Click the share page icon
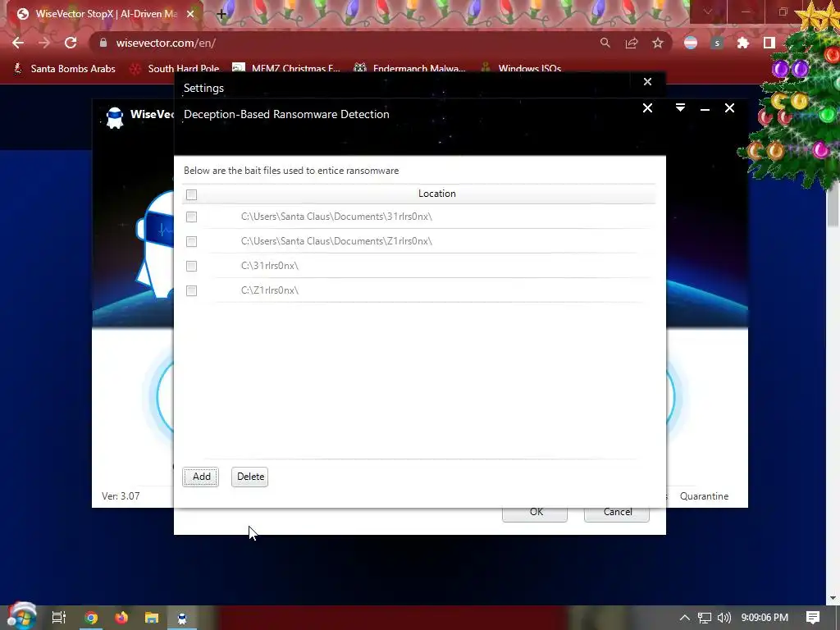This screenshot has height=630, width=840. click(x=632, y=43)
